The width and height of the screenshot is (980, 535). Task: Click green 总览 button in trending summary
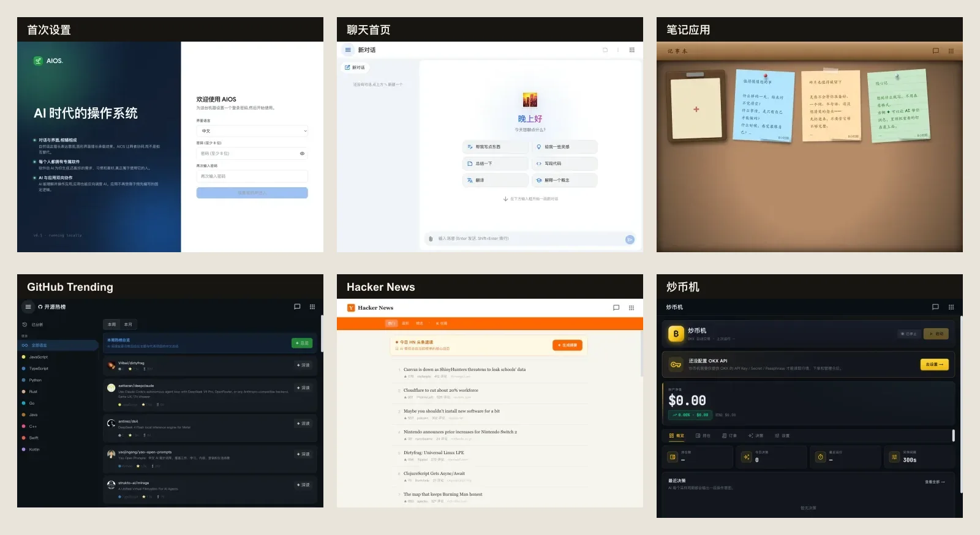(302, 343)
